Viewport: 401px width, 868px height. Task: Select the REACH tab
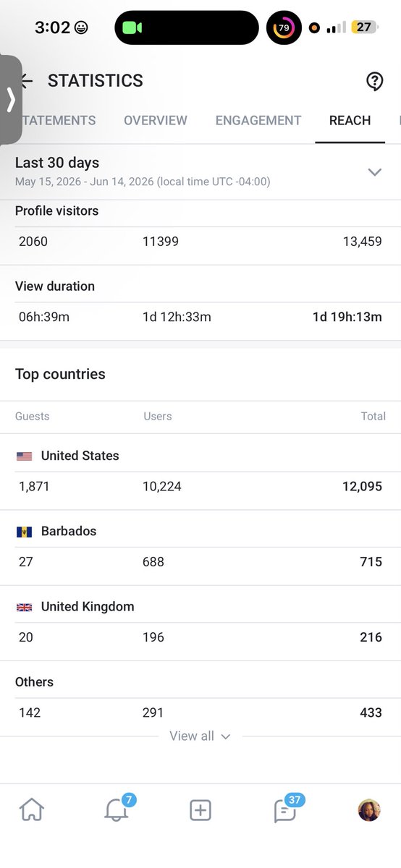[x=350, y=121]
